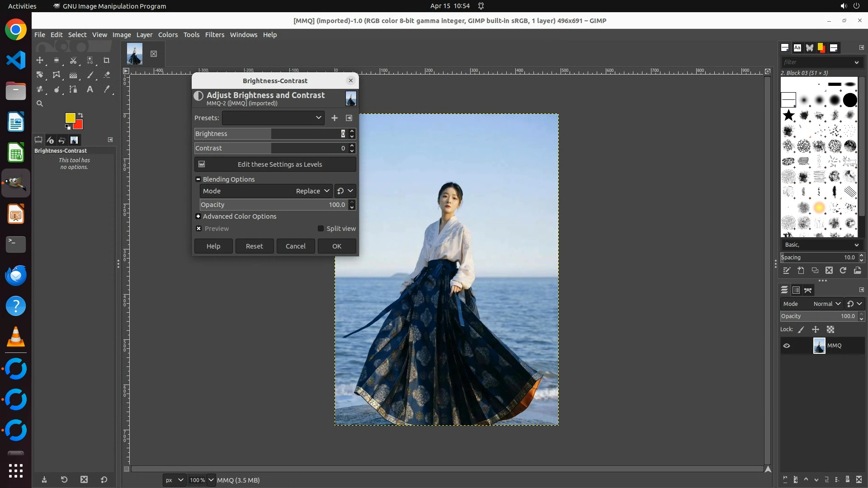Screen dimensions: 868x488
Task: Toggle the Preview checkbox
Action: click(198, 229)
